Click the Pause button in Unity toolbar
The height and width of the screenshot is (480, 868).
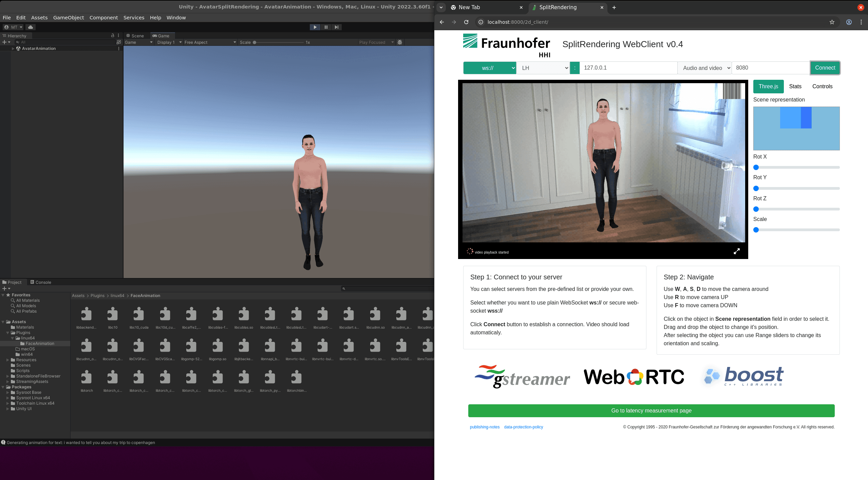click(326, 27)
